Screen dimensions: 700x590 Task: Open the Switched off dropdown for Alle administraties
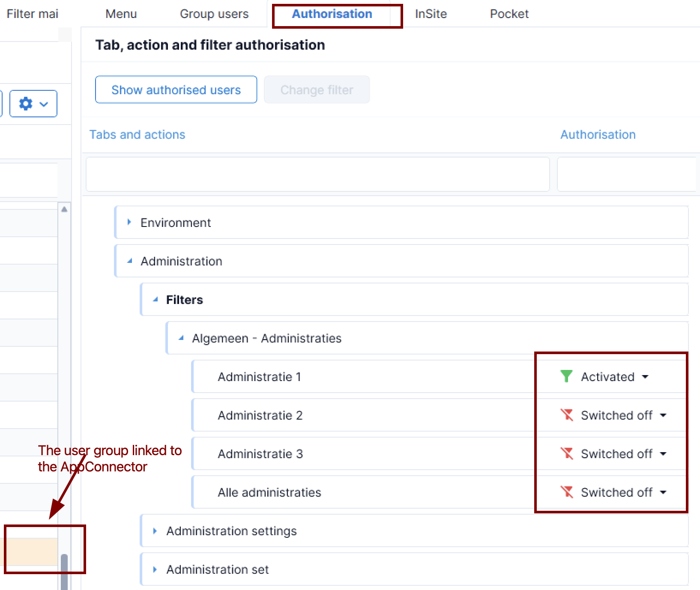click(663, 492)
